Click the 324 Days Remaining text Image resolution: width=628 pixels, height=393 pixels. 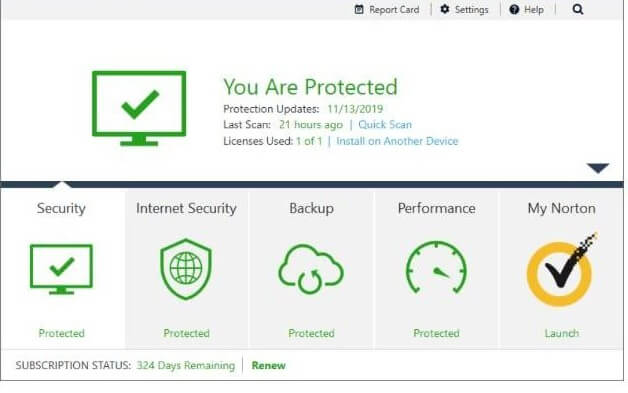186,365
